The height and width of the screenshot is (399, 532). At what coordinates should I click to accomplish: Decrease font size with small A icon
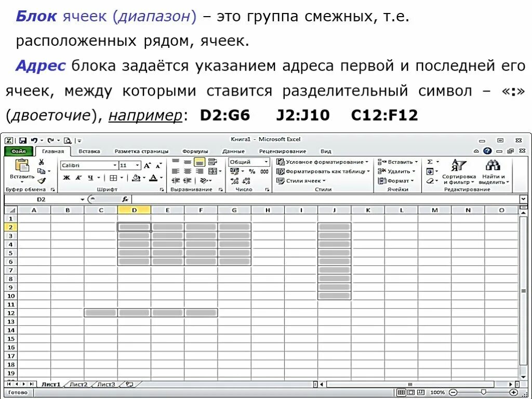[x=159, y=166]
